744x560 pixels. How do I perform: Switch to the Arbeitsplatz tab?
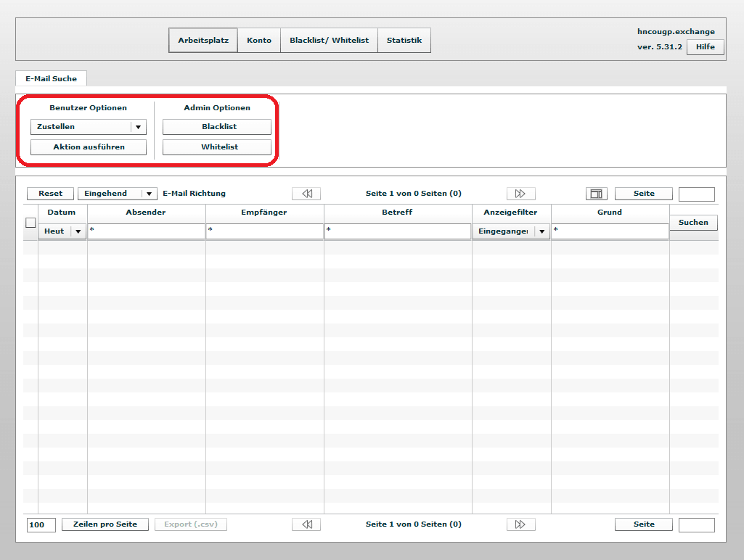pos(203,41)
